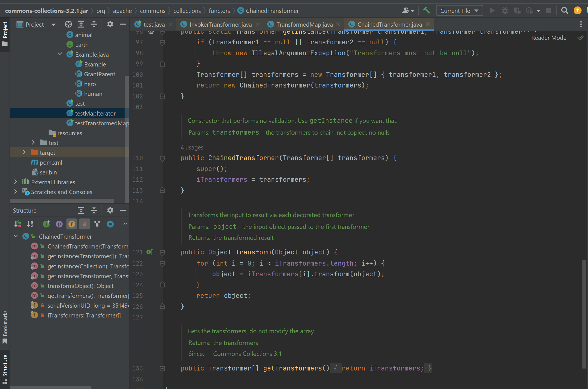Toggle Show Fields filter in Structure
This screenshot has width=588, height=389.
(x=72, y=224)
